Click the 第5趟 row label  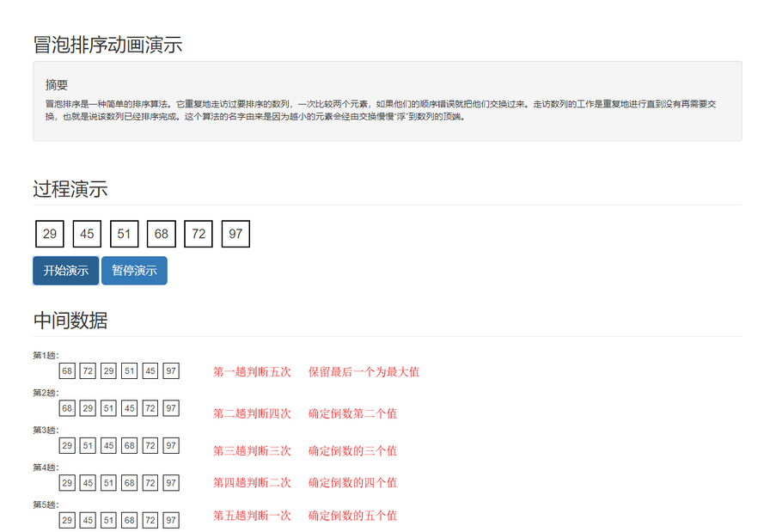coord(46,504)
